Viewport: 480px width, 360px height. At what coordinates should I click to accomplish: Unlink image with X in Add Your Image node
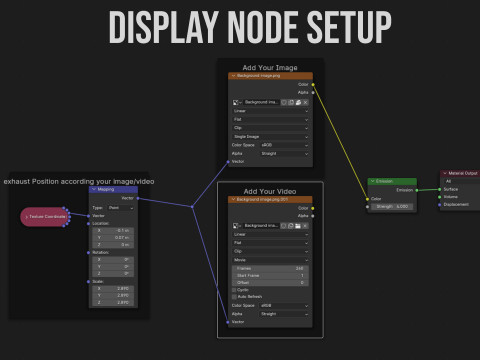tap(305, 102)
